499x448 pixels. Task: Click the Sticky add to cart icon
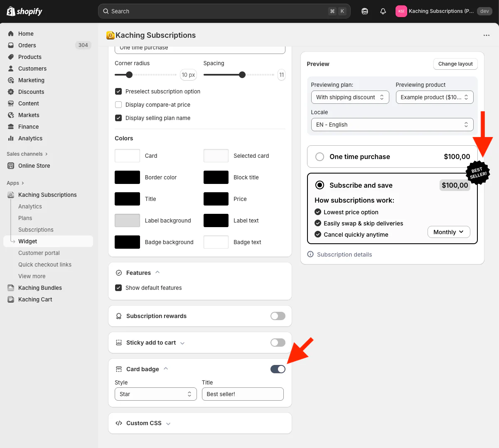click(119, 343)
